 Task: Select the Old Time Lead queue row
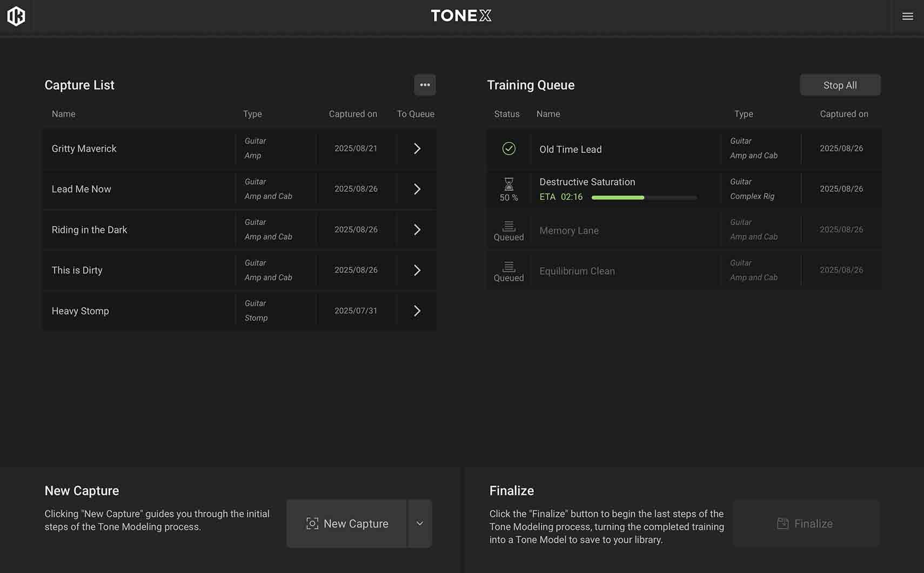[684, 148]
